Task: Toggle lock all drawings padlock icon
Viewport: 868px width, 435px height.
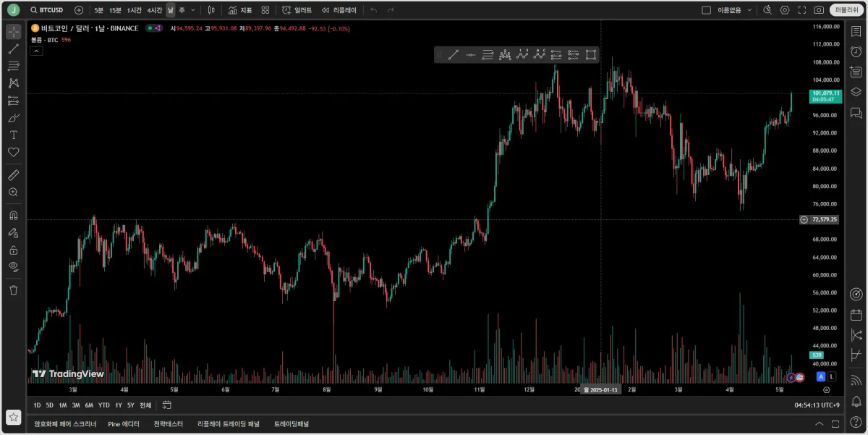Action: click(x=13, y=250)
